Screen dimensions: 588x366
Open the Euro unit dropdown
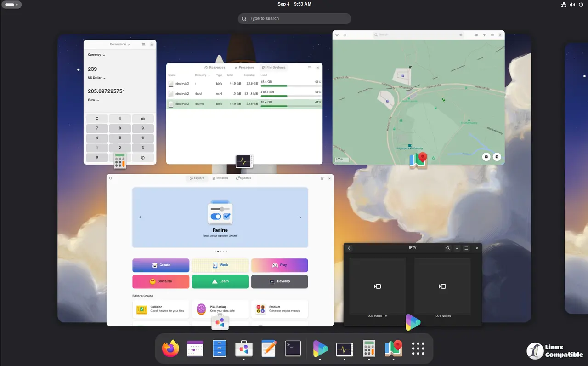tap(93, 100)
